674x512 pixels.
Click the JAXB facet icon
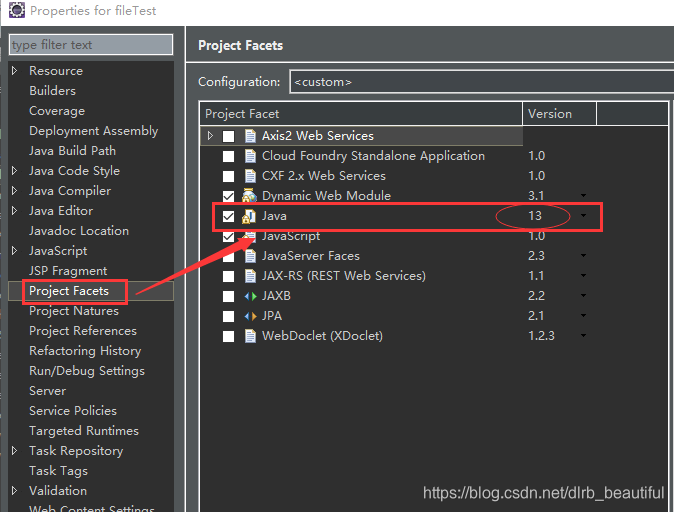(251, 296)
